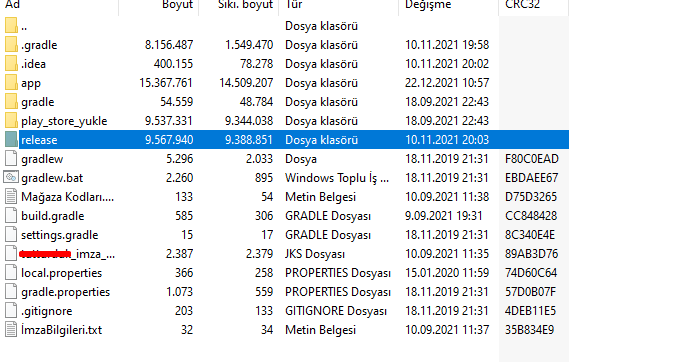
Task: Click the date 15.01.2020 11:59
Action: 447,273
